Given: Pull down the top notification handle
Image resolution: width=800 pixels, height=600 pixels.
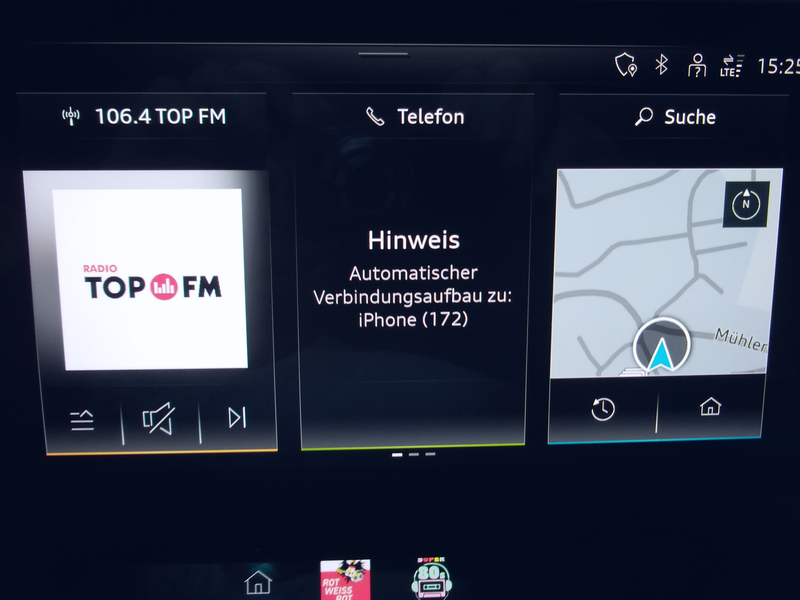Looking at the screenshot, I should pyautogui.click(x=383, y=54).
